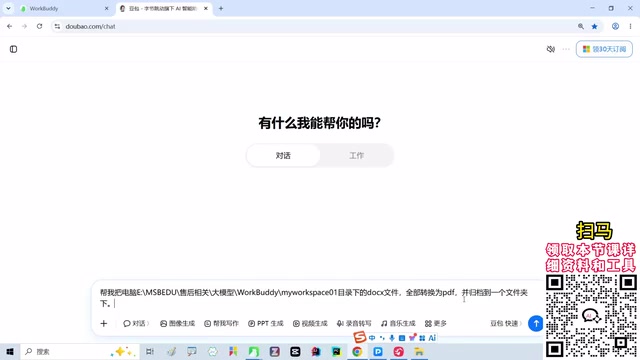640x360 pixels.
Task: Unmute the speaker icon at top right
Action: (x=551, y=49)
